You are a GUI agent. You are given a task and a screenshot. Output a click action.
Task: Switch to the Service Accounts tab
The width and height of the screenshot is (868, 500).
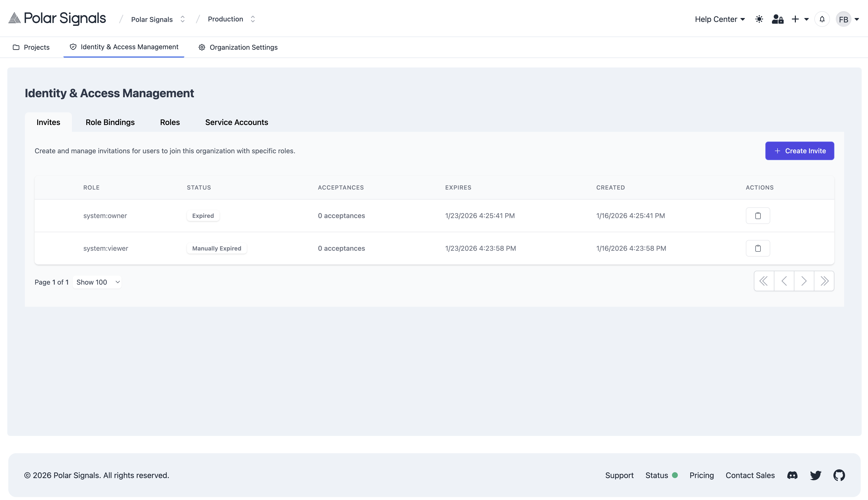coord(237,122)
